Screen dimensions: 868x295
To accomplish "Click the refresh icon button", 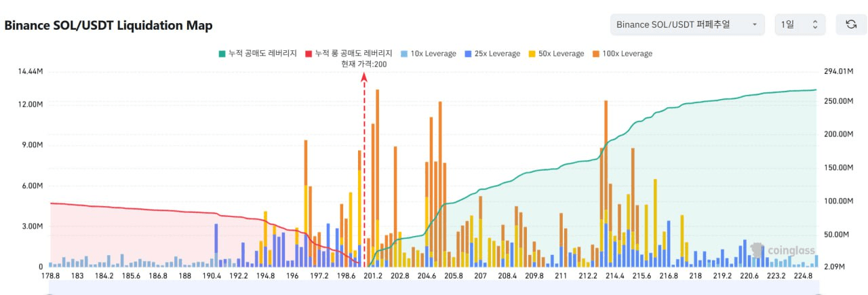I will pos(851,24).
